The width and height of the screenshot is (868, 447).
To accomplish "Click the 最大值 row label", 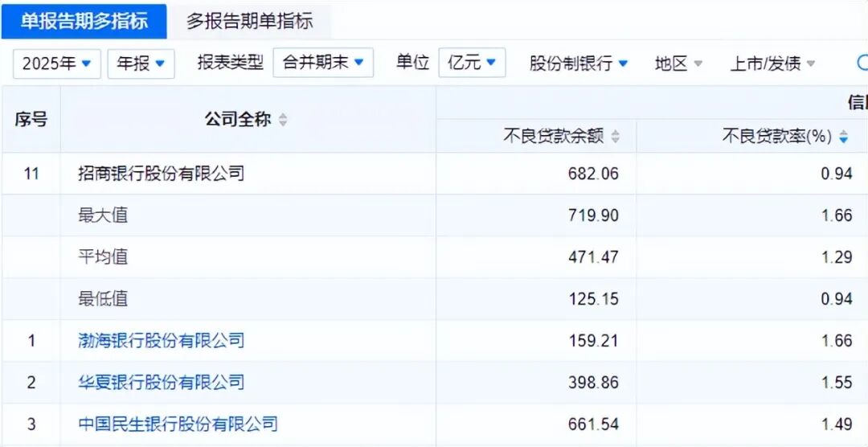I will [103, 215].
